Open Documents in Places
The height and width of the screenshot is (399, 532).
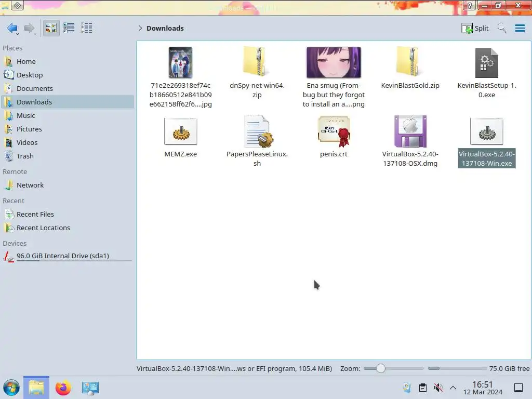point(67,88)
